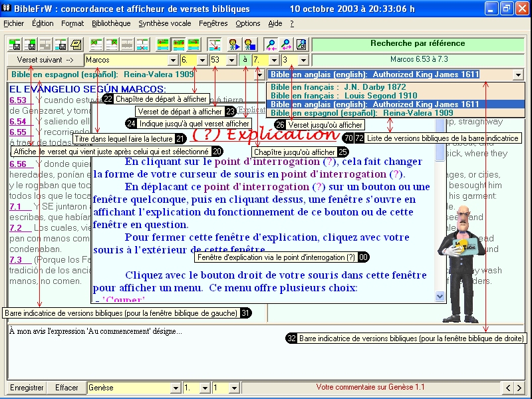Viewport: 532px width, 399px height.
Task: Click the character icon with the blue square
Action: [249, 45]
